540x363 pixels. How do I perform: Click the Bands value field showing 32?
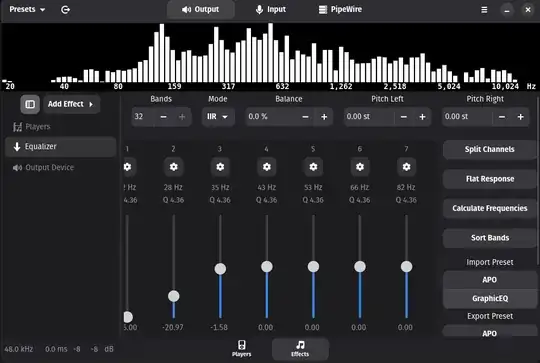(x=143, y=117)
